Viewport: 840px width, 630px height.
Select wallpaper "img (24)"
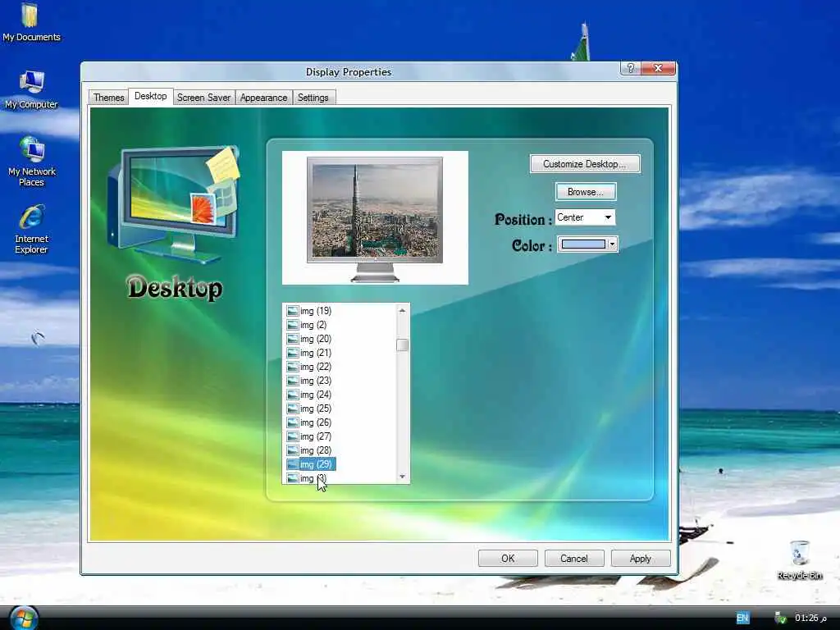click(x=316, y=395)
